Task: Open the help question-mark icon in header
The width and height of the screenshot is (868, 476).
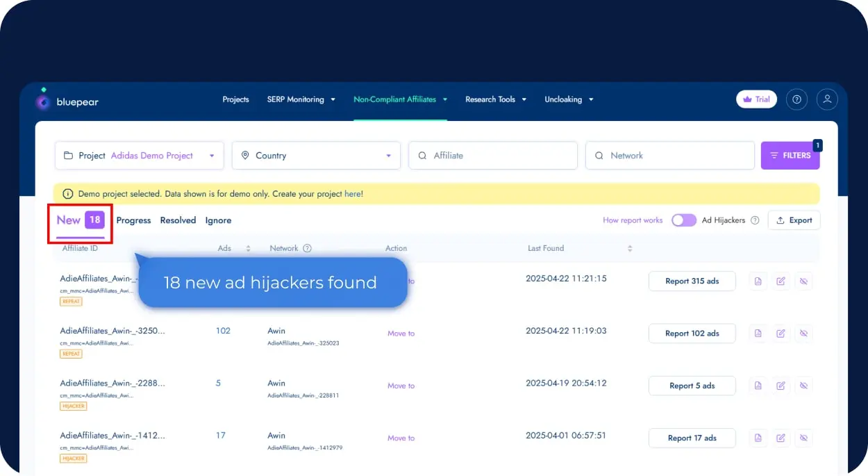Action: pos(796,99)
